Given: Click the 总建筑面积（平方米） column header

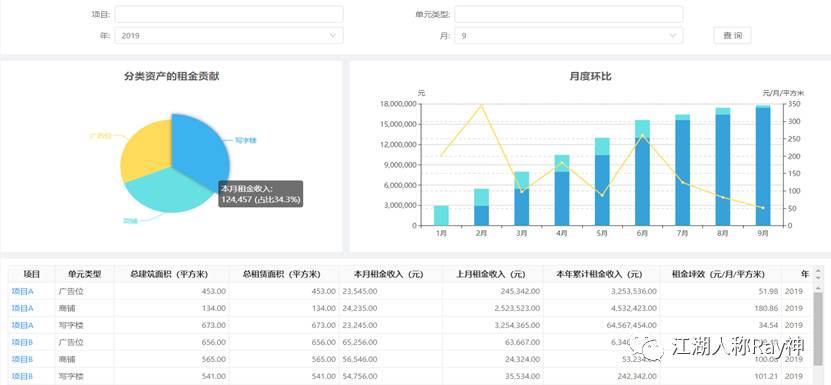Looking at the screenshot, I should [x=172, y=274].
